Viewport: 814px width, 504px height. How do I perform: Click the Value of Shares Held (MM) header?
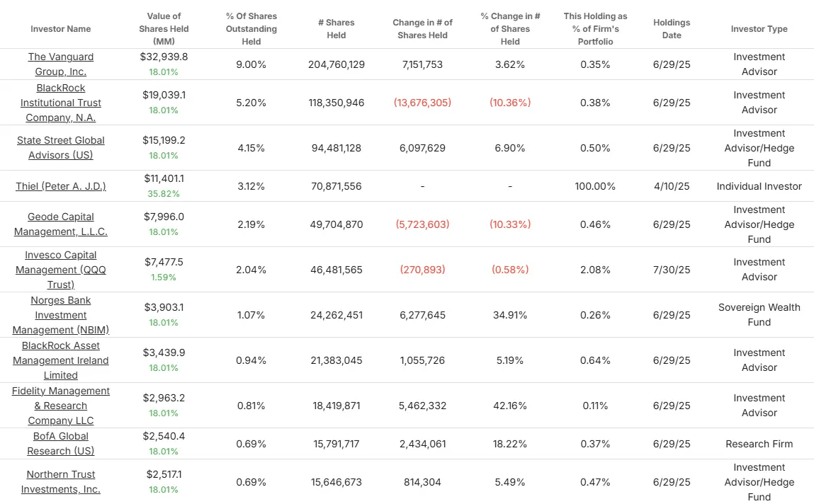tap(164, 29)
